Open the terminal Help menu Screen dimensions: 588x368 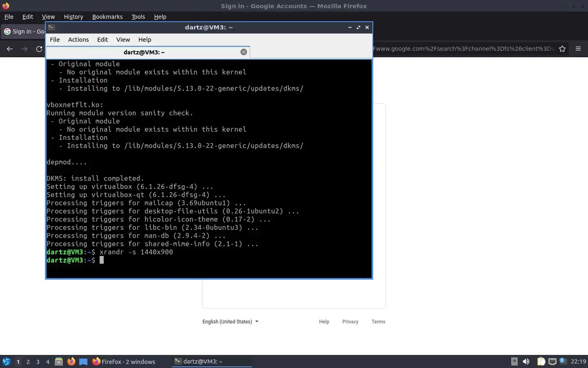145,40
